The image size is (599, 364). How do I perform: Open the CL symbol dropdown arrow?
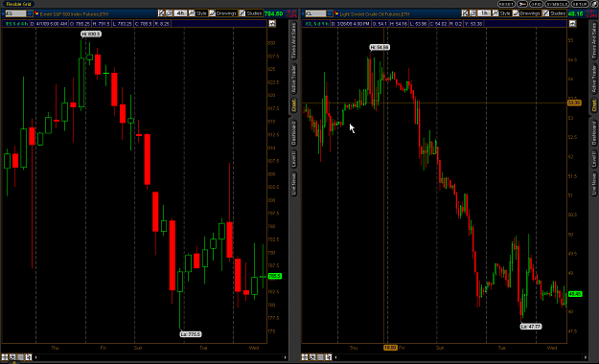[330, 13]
